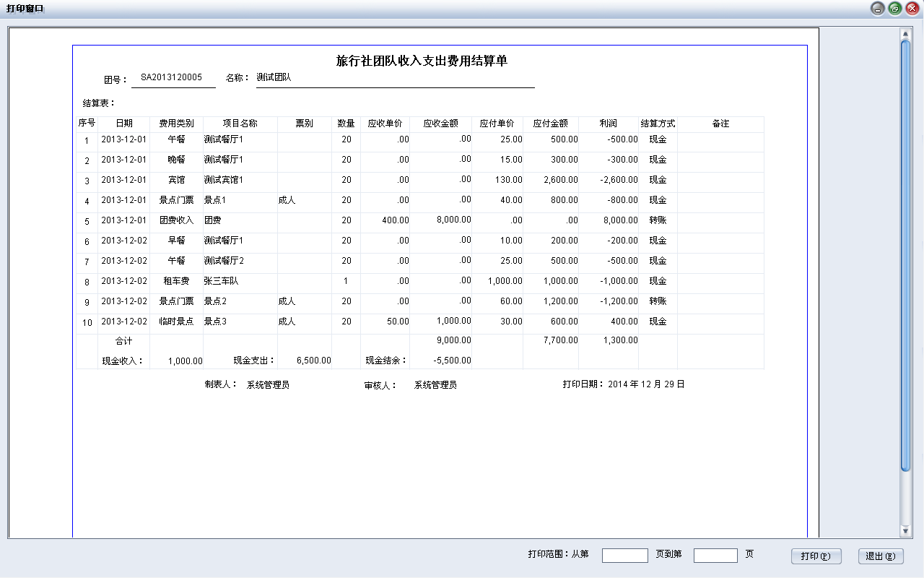Click the 项目名称 column header
Viewport: 924px width, 578px height.
(x=240, y=124)
